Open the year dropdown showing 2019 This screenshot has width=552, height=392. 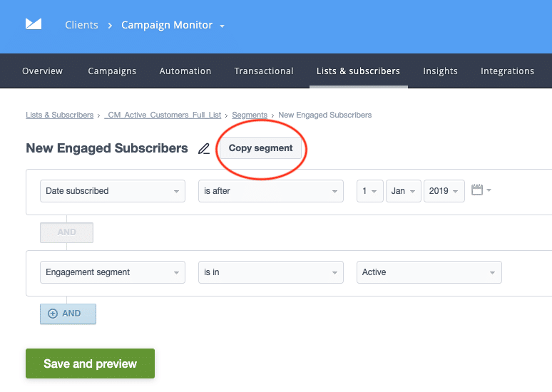point(444,191)
